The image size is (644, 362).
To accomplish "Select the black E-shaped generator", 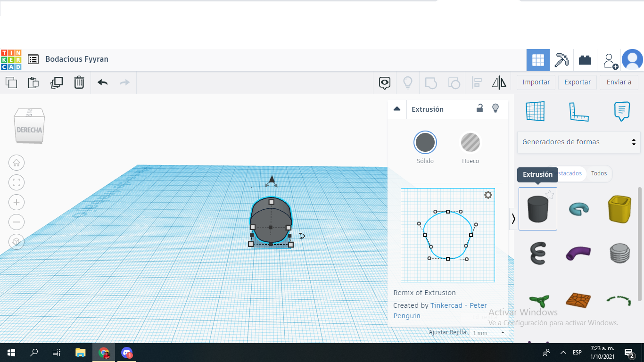I will [x=538, y=254].
